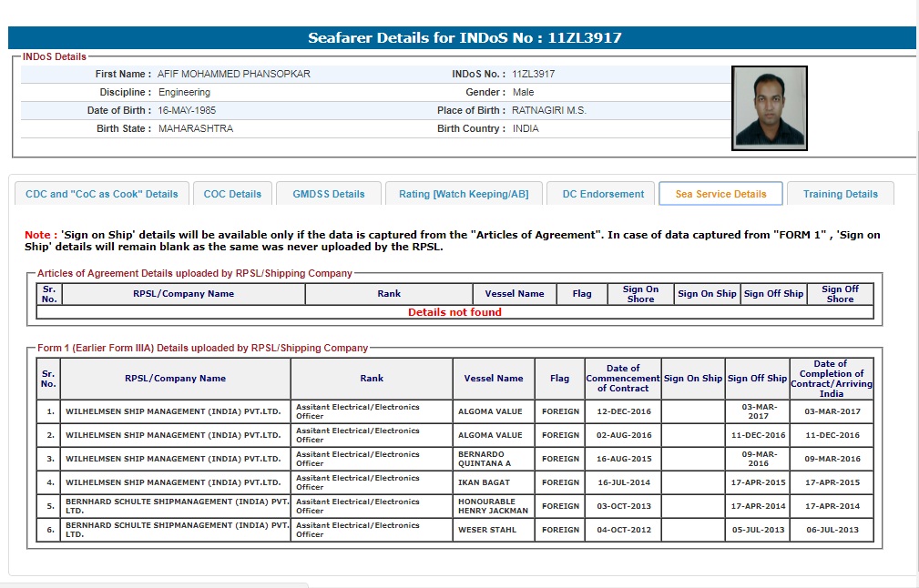
Task: Select the Sea Service Details tab
Action: (720, 194)
